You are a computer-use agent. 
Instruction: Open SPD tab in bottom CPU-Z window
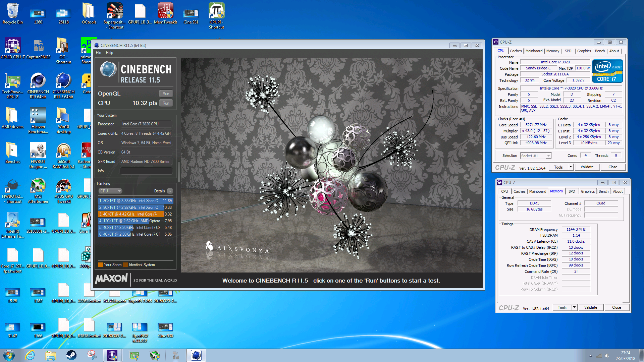pos(572,191)
